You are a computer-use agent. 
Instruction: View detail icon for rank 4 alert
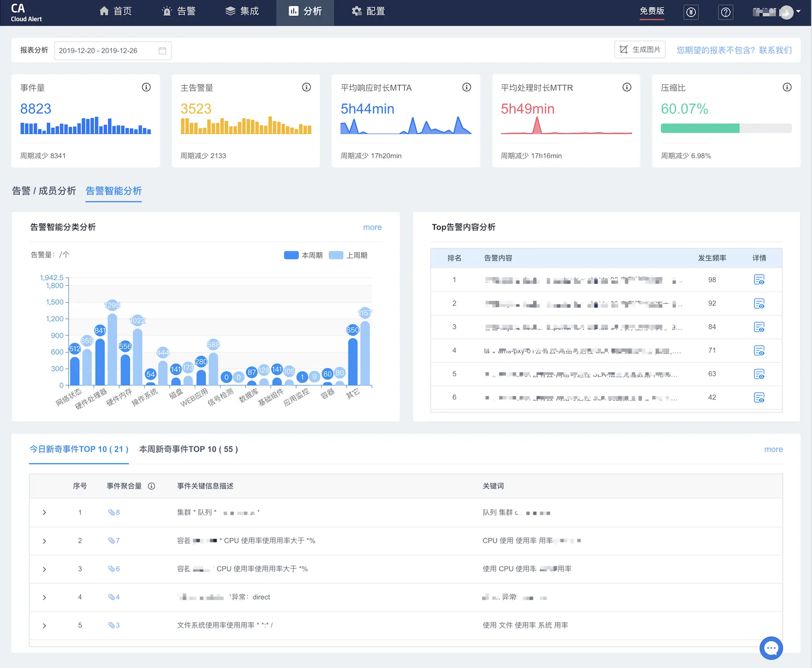pyautogui.click(x=759, y=351)
